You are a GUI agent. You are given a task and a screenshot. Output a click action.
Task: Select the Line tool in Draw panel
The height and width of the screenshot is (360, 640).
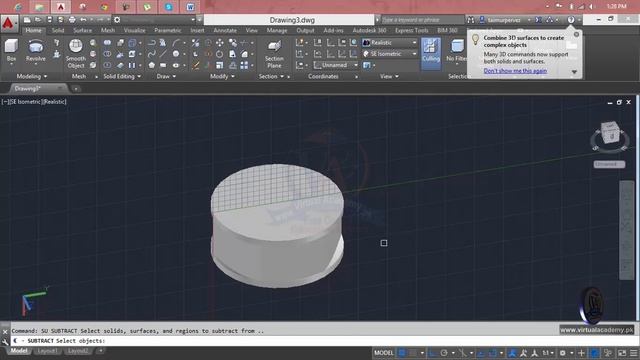163,54
